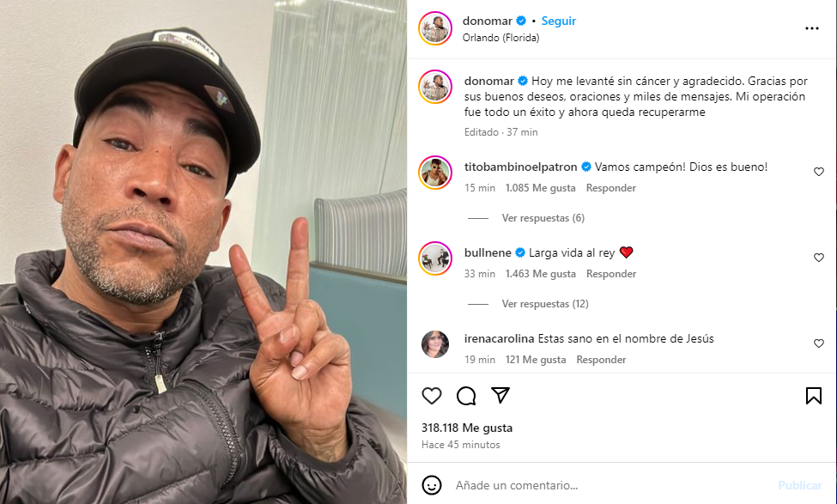Viewport: 837px width, 504px height.
Task: Open the emoji picker smiley icon
Action: pyautogui.click(x=431, y=485)
